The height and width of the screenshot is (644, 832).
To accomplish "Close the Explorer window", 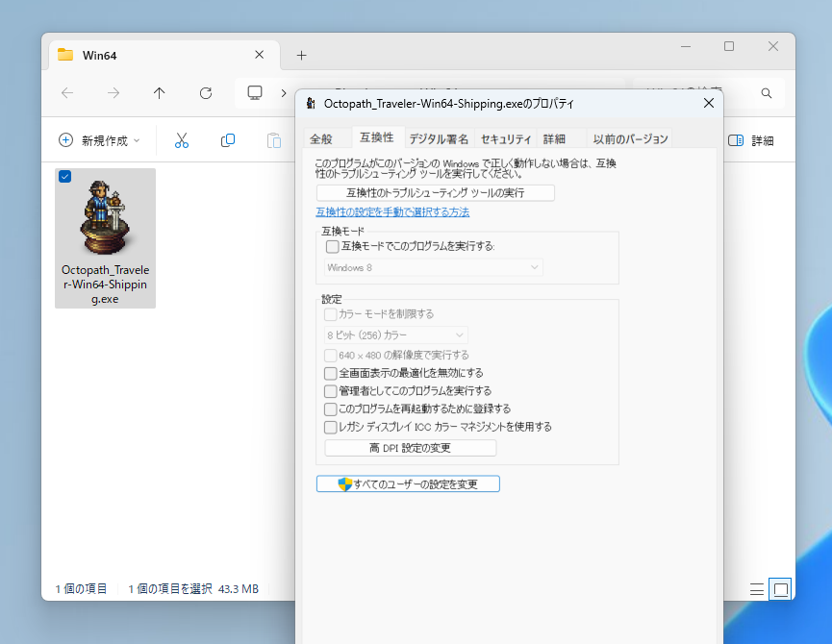I will click(773, 47).
